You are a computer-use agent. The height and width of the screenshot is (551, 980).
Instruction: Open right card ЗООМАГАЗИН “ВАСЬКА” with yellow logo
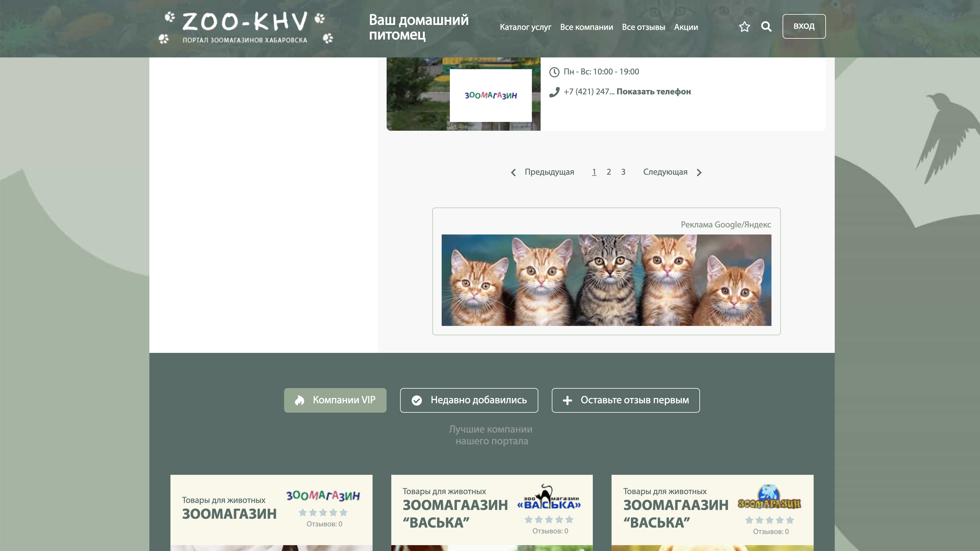[676, 514]
